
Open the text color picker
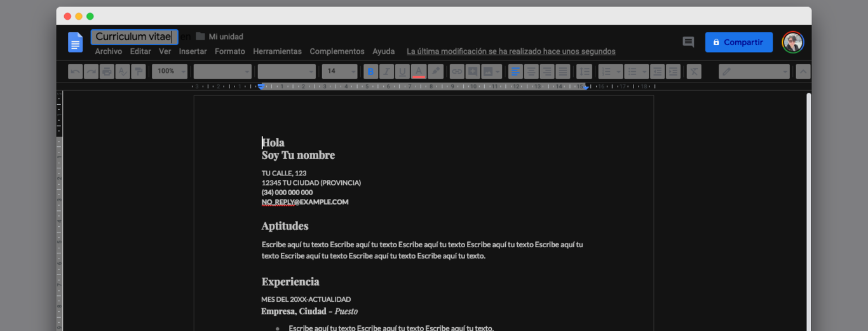pyautogui.click(x=418, y=72)
